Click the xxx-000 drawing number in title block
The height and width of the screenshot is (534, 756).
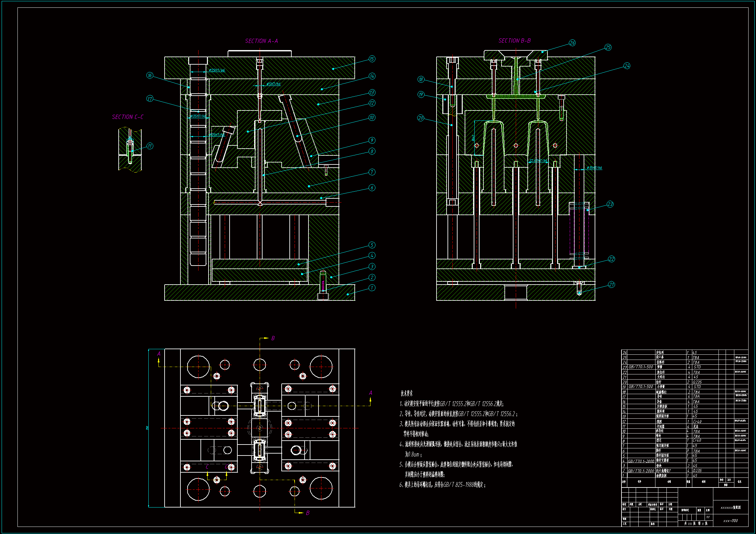click(730, 521)
